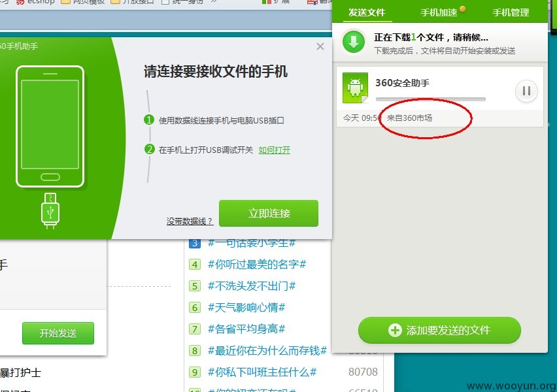Click the ecshop bookmark in browser bar
This screenshot has width=557, height=392.
pyautogui.click(x=35, y=2)
